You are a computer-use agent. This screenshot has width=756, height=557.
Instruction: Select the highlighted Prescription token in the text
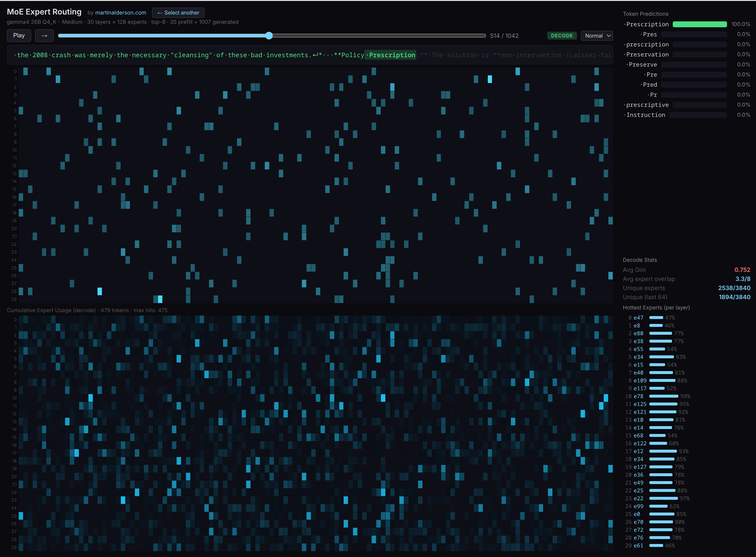(x=391, y=55)
